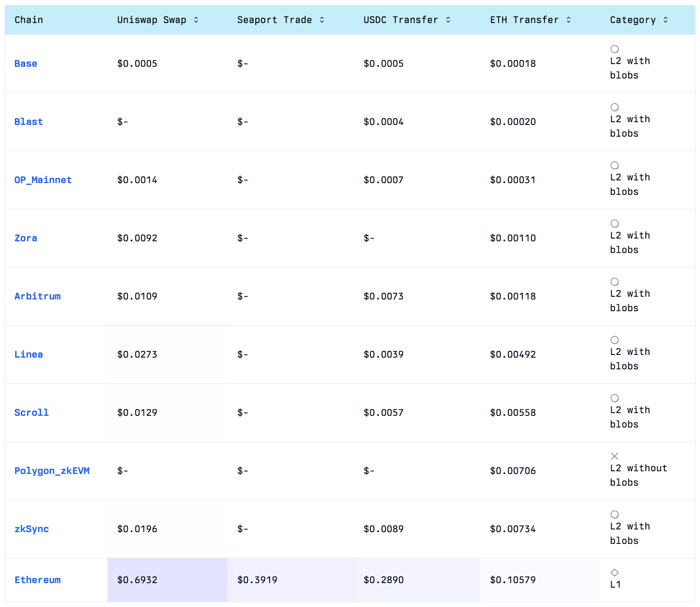Select Scroll ETH Transfer value $0.00558
The height and width of the screenshot is (607, 700).
513,413
